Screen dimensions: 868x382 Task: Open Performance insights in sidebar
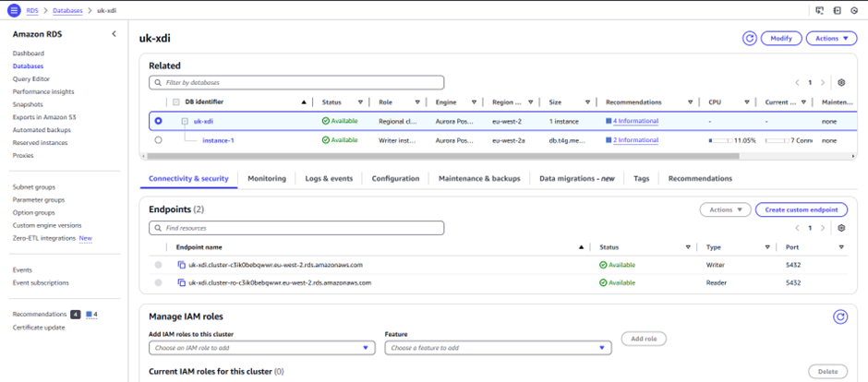pyautogui.click(x=43, y=91)
